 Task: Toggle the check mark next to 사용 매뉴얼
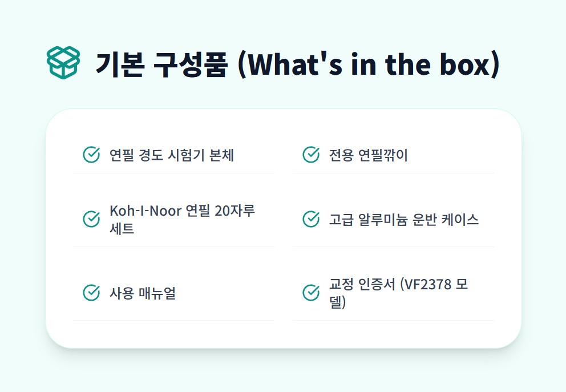[x=91, y=293]
